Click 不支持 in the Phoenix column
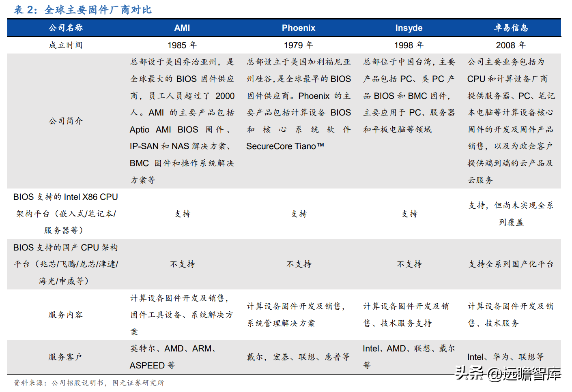 tap(299, 264)
